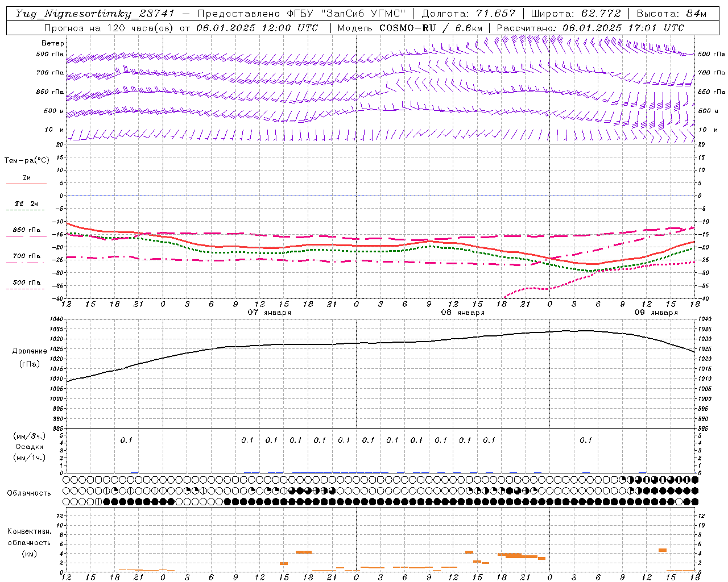Click the 08 января date label
Viewport: 728px width, 582px height.
click(x=463, y=313)
